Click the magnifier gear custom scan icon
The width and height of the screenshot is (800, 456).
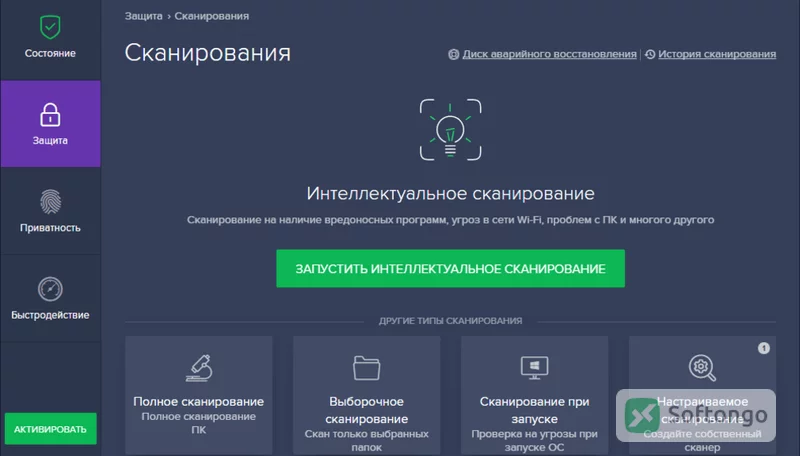click(x=702, y=368)
